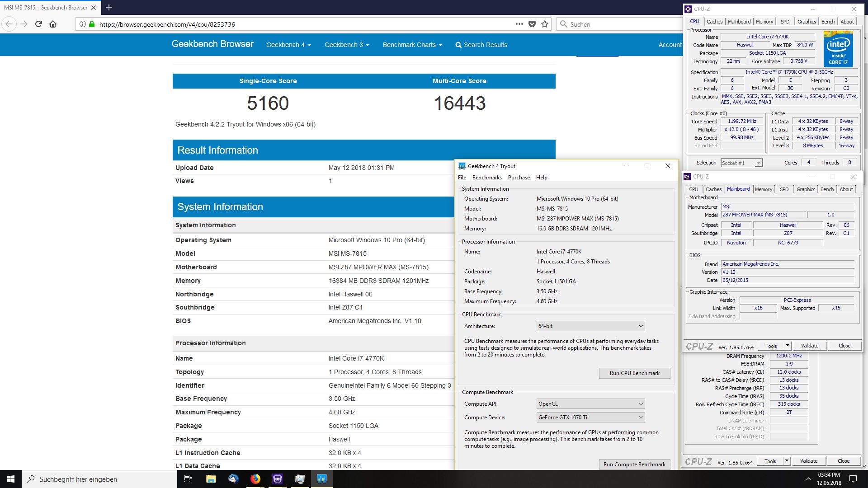The image size is (868, 488).
Task: Click Validate in bottom CPU-Z window
Action: (809, 461)
